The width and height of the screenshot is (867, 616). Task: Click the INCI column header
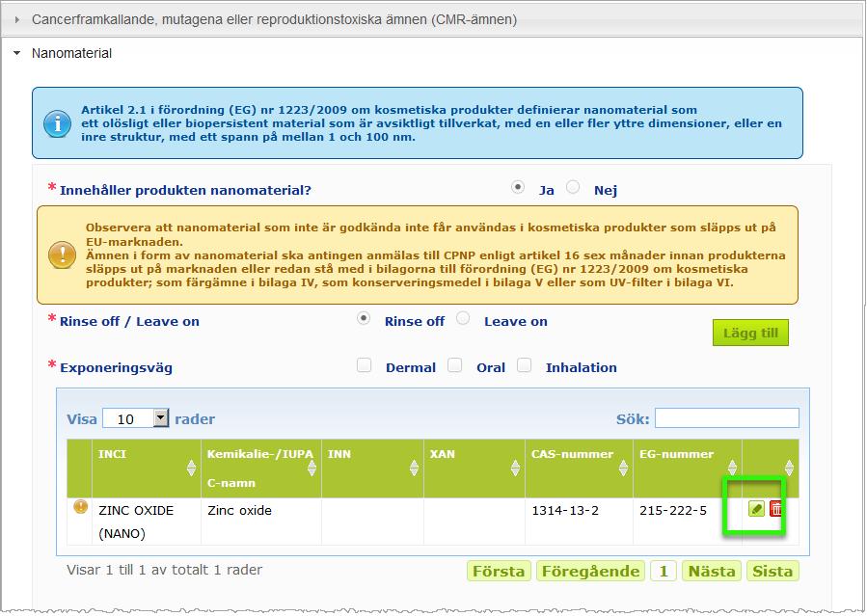pos(147,468)
